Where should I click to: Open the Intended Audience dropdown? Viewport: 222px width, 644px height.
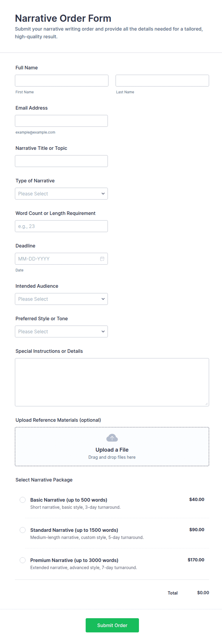(61, 299)
